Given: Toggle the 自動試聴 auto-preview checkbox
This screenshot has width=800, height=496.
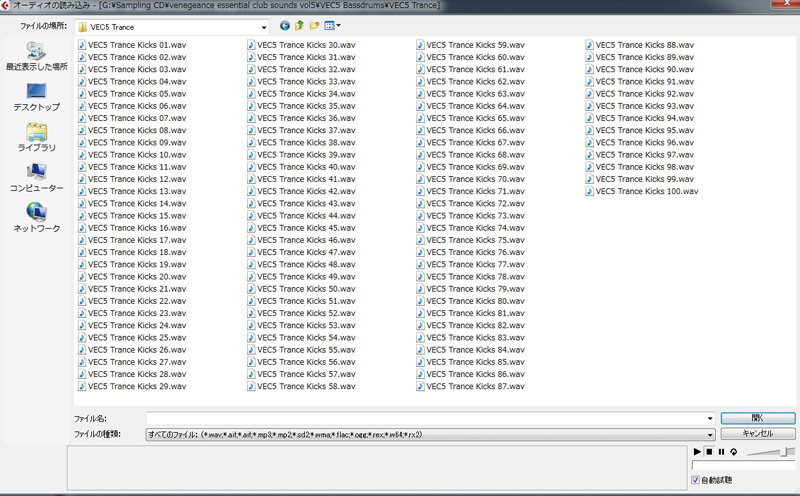Looking at the screenshot, I should (696, 480).
